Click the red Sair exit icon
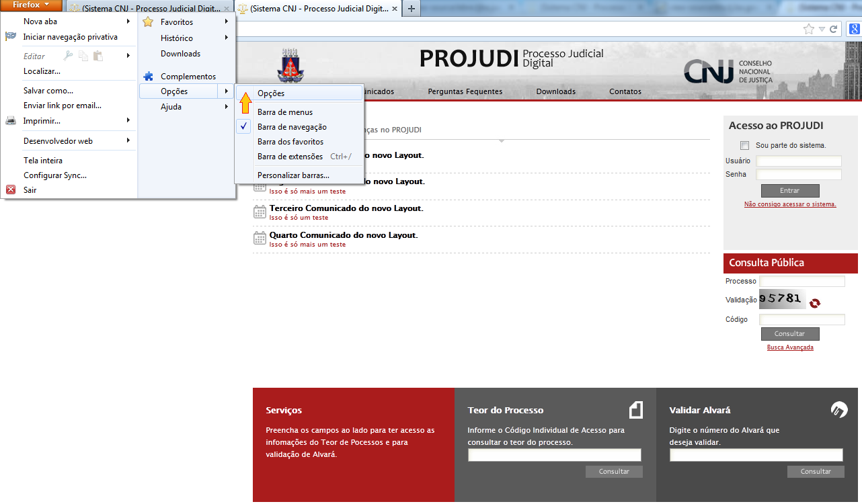This screenshot has height=504, width=862. coord(11,190)
